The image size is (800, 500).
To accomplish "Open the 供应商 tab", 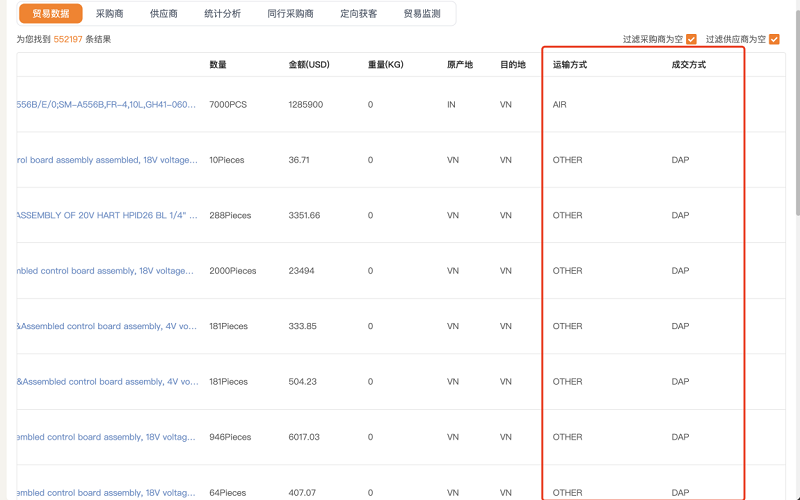I will (x=164, y=14).
